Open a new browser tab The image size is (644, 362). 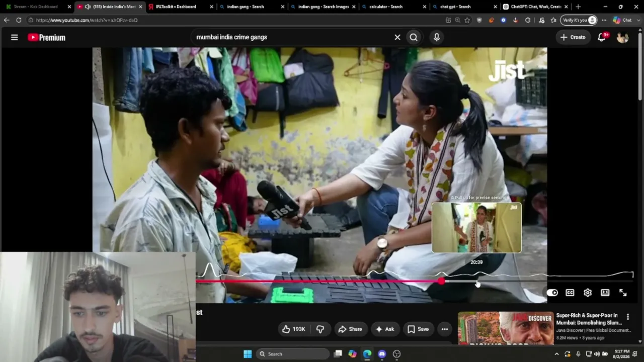(578, 7)
